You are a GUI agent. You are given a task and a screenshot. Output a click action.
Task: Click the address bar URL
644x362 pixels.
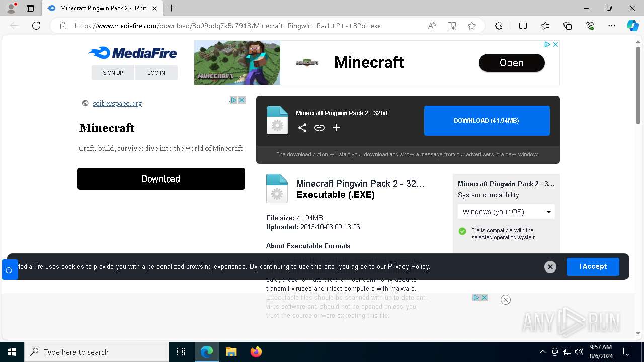[227, 26]
